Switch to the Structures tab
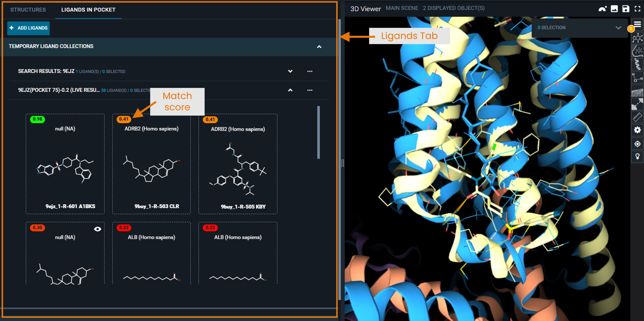The height and width of the screenshot is (321, 644). pos(28,10)
